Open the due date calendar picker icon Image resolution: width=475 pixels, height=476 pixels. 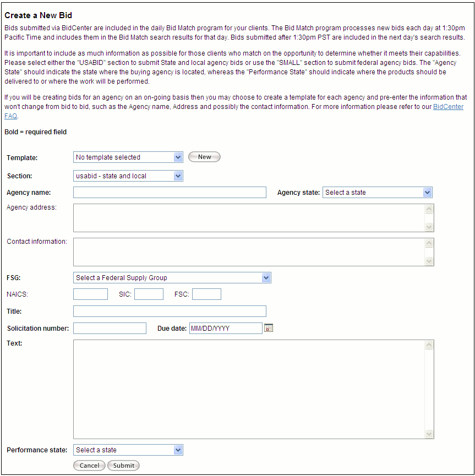point(269,328)
